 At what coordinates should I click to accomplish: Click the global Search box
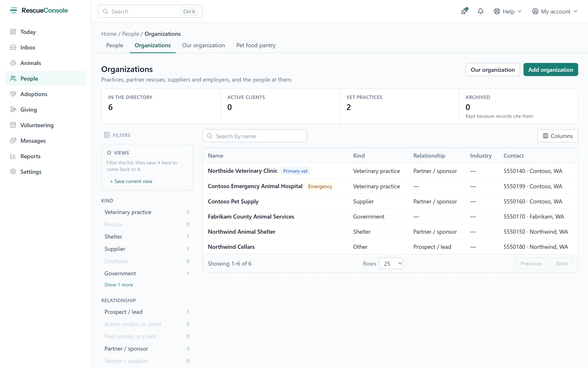click(x=150, y=11)
